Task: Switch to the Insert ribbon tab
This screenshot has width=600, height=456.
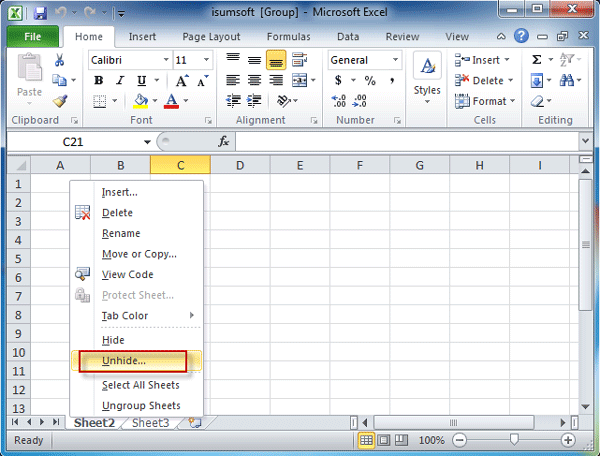Action: pyautogui.click(x=142, y=37)
